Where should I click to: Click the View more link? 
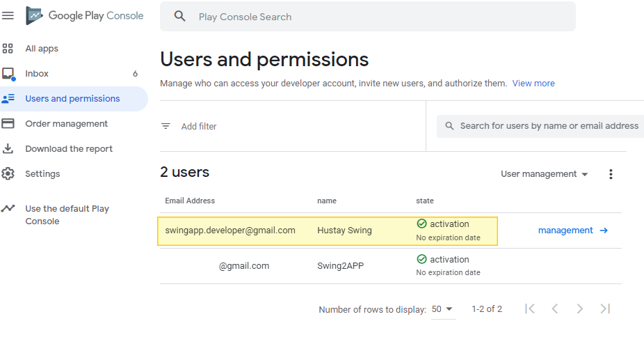[533, 84]
